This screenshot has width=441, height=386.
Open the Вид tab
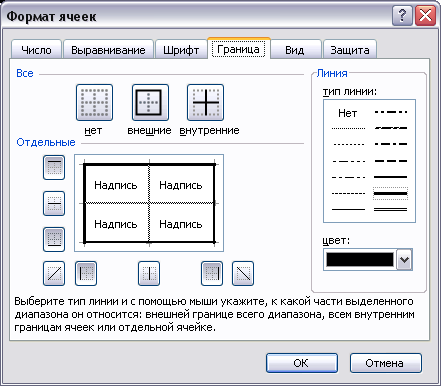pyautogui.click(x=295, y=50)
